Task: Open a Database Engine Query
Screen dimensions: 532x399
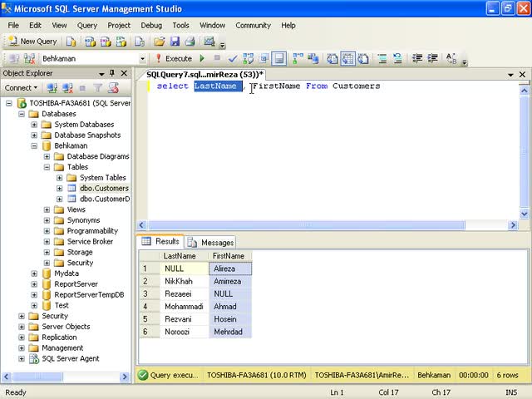Action: click(x=71, y=42)
